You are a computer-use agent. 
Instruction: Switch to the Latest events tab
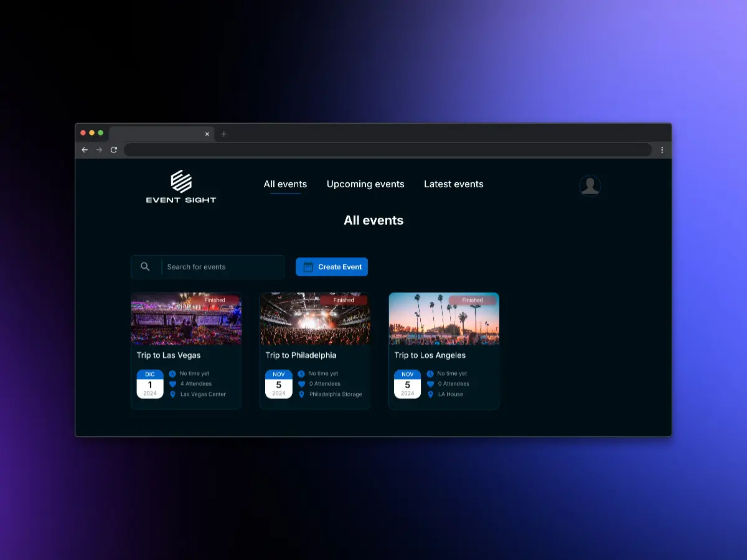453,184
